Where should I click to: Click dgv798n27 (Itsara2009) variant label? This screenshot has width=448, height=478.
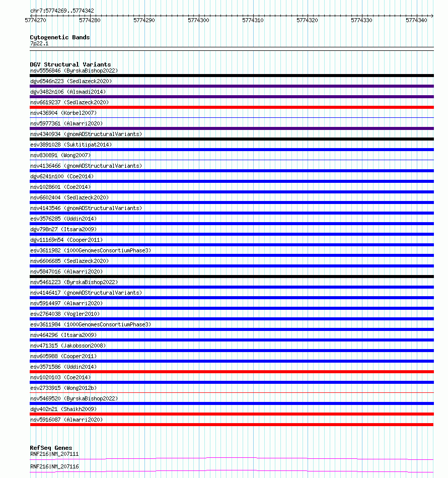coord(63,229)
